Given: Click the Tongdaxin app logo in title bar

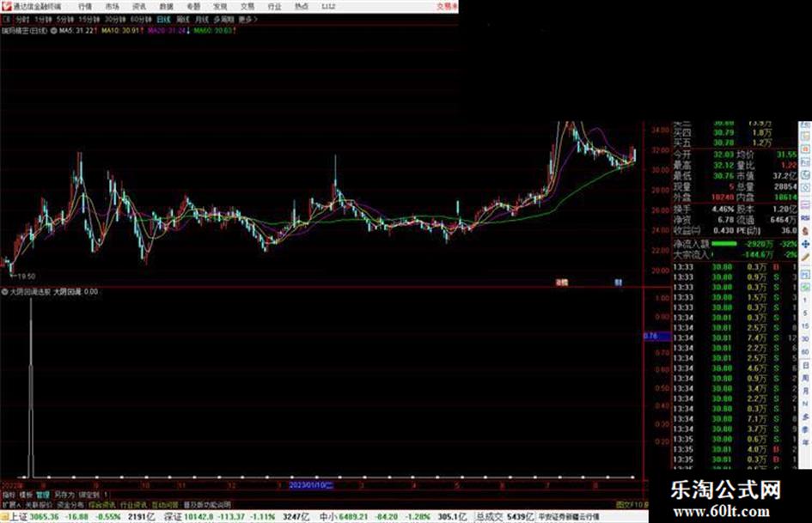Looking at the screenshot, I should tap(6, 6).
